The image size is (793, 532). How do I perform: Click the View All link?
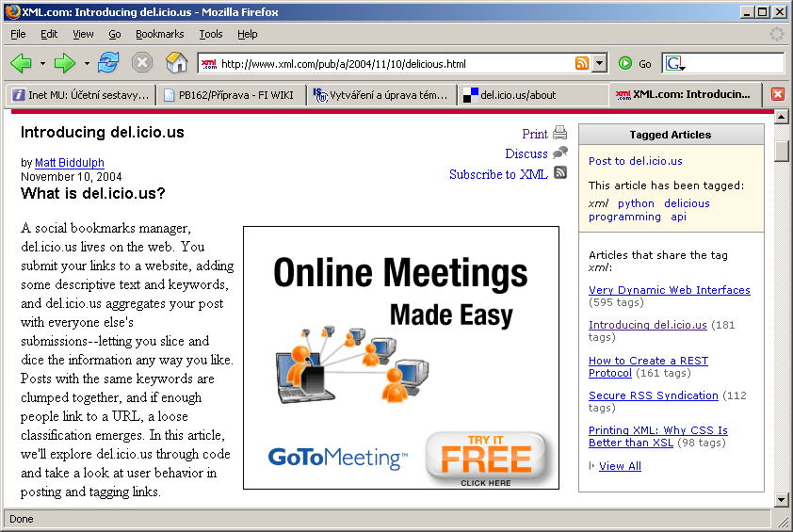(620, 466)
